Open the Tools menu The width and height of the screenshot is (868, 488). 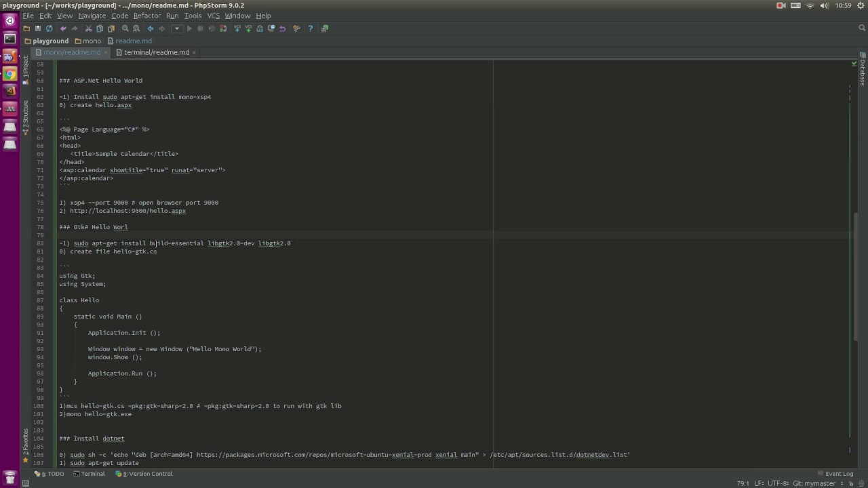click(x=193, y=16)
